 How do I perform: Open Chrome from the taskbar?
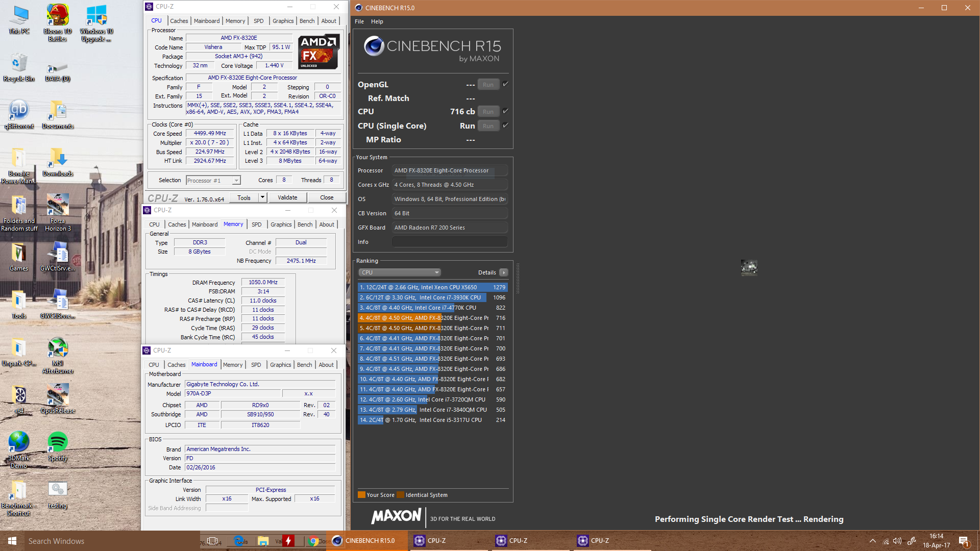point(313,541)
